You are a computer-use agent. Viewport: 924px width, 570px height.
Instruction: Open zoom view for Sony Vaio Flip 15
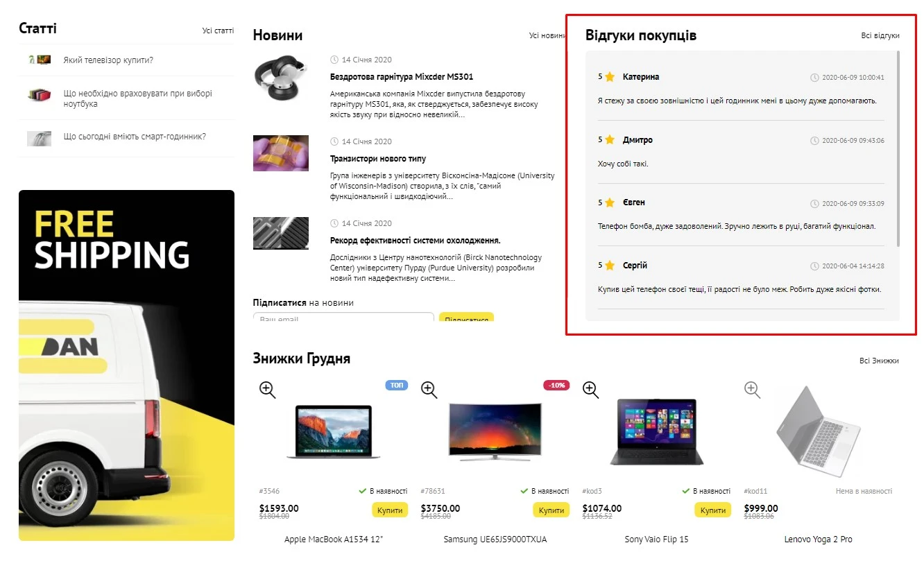(x=591, y=390)
